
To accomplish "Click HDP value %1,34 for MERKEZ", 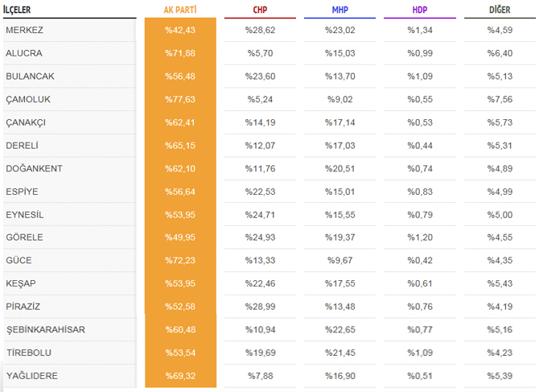I will pos(420,31).
